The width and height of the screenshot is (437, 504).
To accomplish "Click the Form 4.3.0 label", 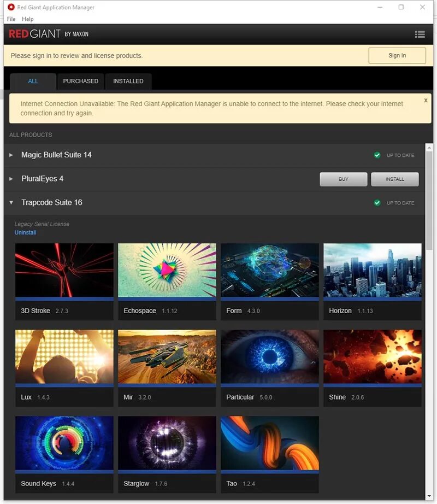I will [x=243, y=311].
